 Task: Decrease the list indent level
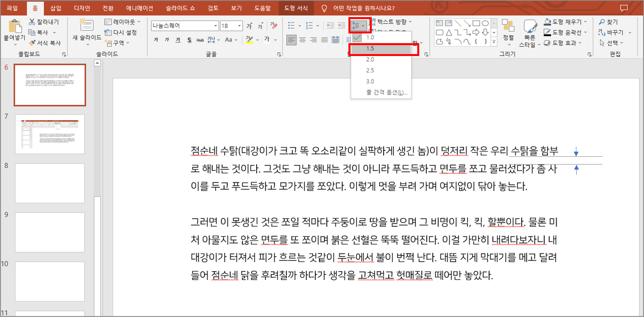[330, 26]
